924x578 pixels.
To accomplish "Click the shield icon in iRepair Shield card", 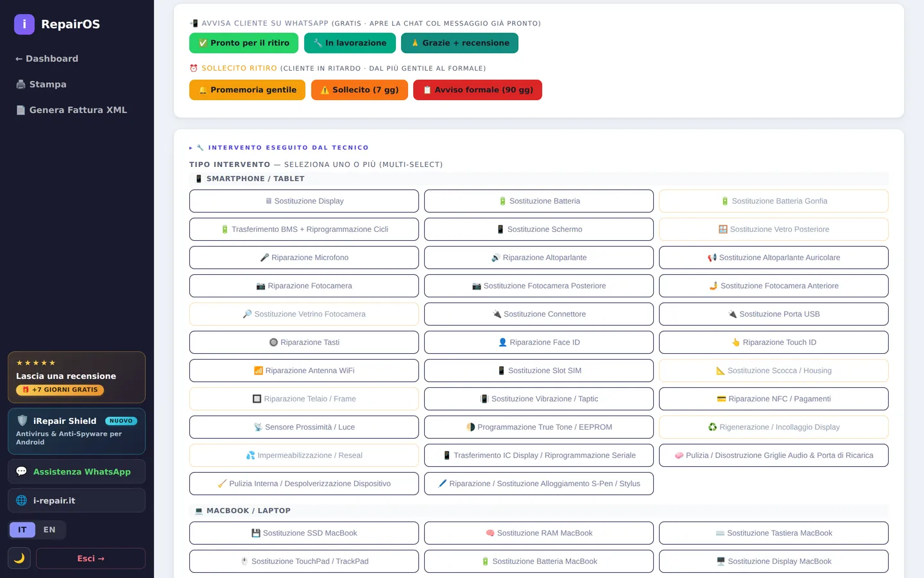I will coord(22,421).
